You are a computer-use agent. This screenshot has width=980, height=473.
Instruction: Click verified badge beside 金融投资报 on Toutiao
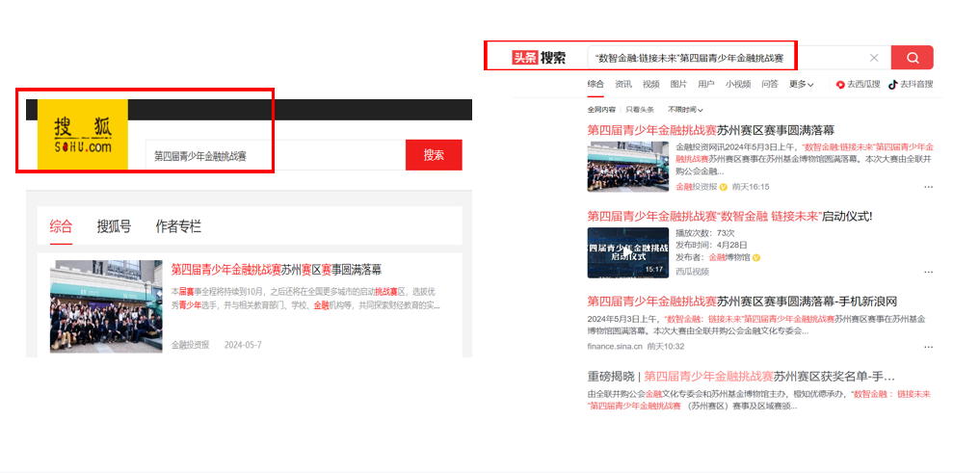point(723,187)
